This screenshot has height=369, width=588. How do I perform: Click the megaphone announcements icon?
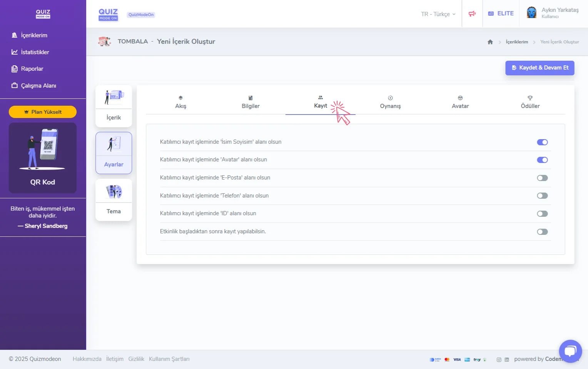click(472, 14)
